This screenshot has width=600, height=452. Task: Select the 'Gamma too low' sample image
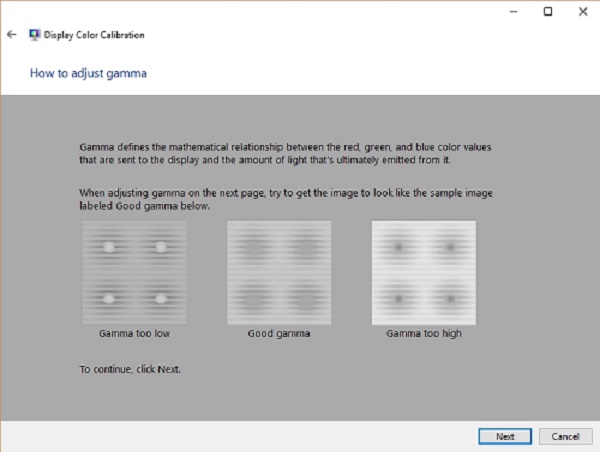click(135, 273)
